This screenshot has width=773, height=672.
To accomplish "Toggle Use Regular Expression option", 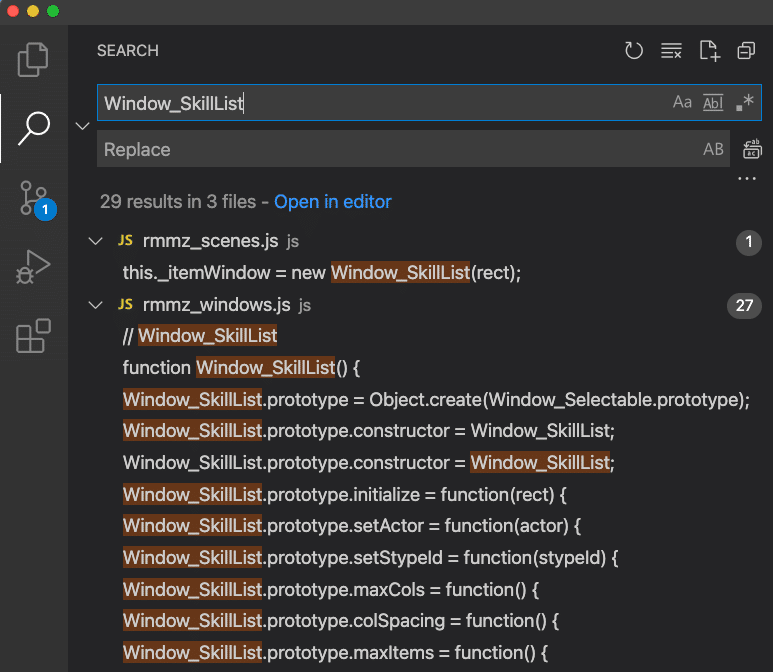I will [744, 103].
